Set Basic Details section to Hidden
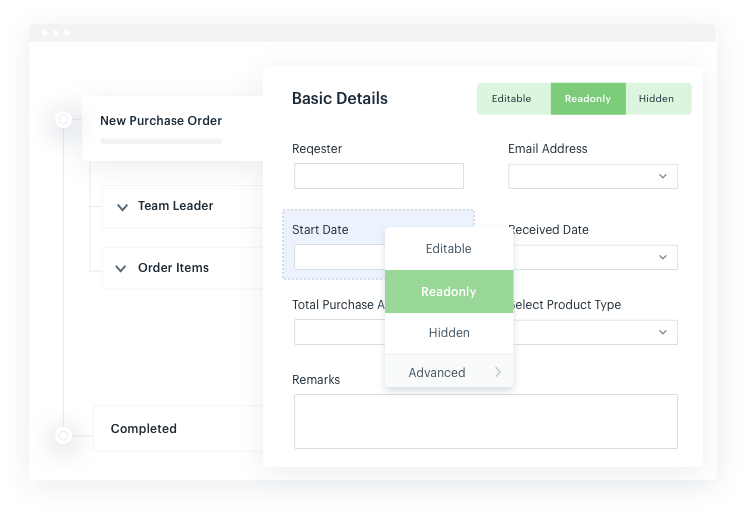 658,99
